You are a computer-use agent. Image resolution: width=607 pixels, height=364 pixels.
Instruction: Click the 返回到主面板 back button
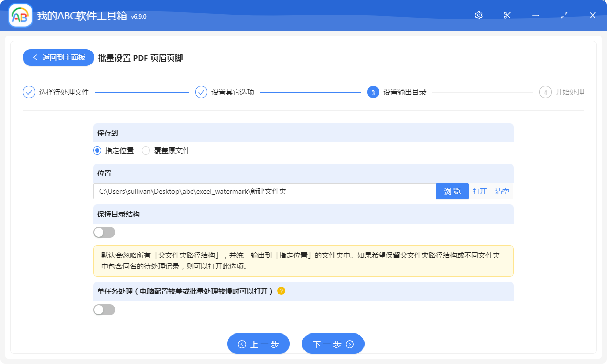(58, 57)
